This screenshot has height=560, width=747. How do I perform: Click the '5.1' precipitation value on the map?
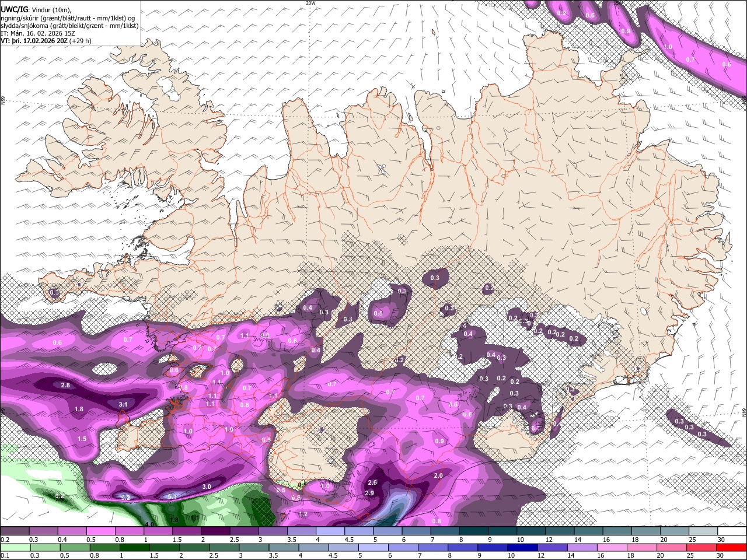tap(172, 496)
